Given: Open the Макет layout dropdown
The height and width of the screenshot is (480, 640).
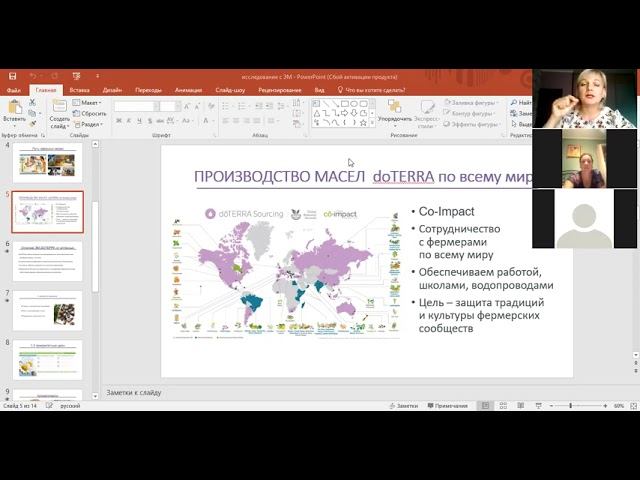Looking at the screenshot, I should pos(87,103).
